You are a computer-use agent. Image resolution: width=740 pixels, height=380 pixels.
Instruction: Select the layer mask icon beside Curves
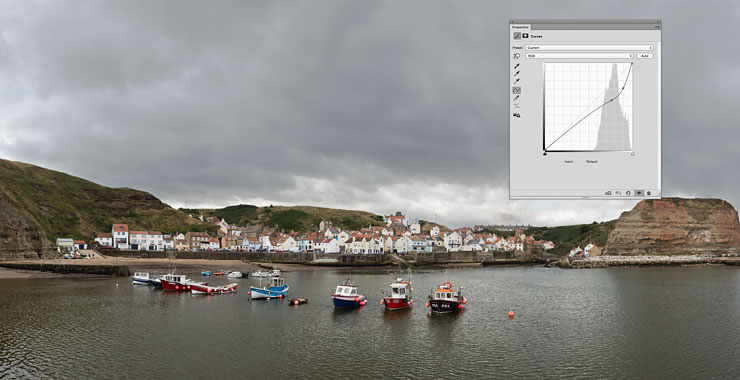525,36
